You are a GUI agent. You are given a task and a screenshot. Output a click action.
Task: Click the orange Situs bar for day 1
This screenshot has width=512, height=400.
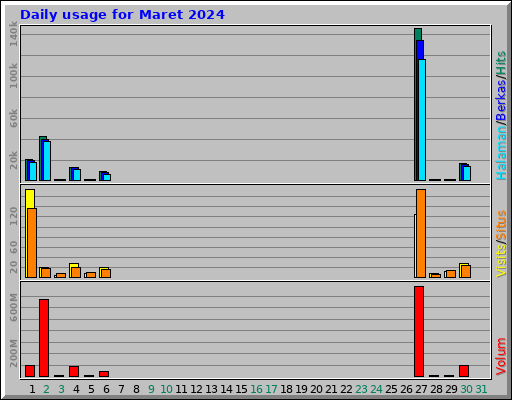pyautogui.click(x=32, y=243)
